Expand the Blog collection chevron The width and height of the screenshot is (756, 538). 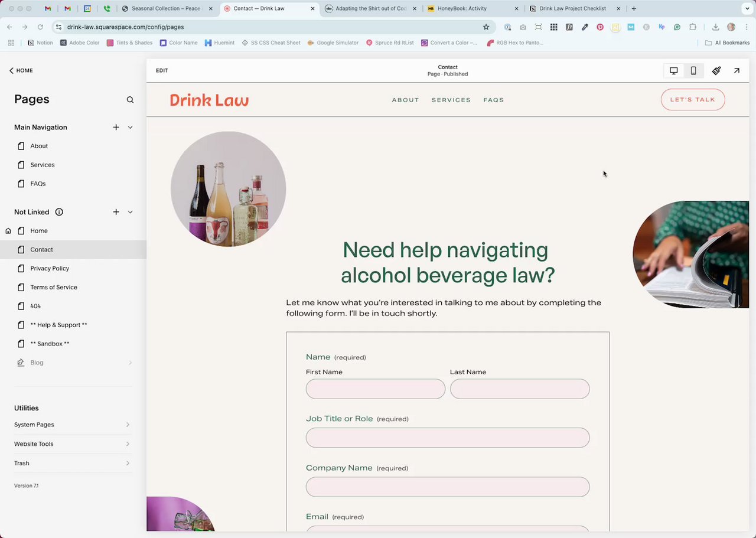tap(130, 363)
